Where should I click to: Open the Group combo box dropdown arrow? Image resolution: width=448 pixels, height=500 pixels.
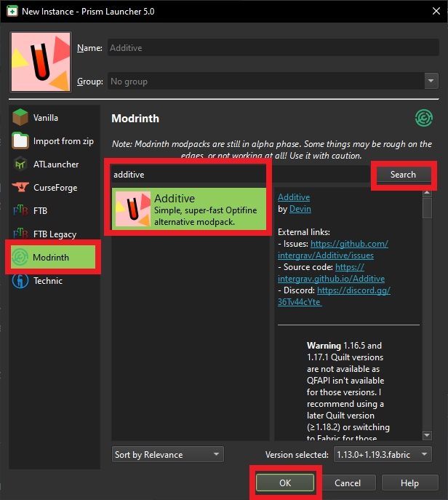[x=431, y=81]
